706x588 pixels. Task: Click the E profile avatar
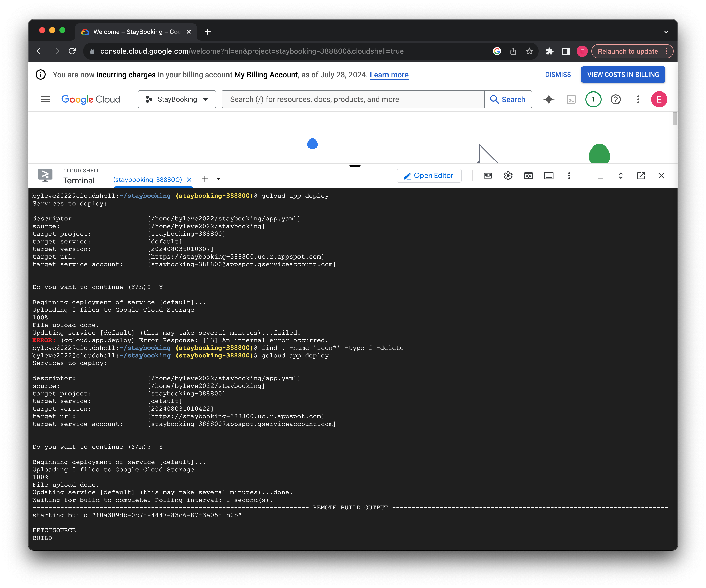[x=659, y=99]
